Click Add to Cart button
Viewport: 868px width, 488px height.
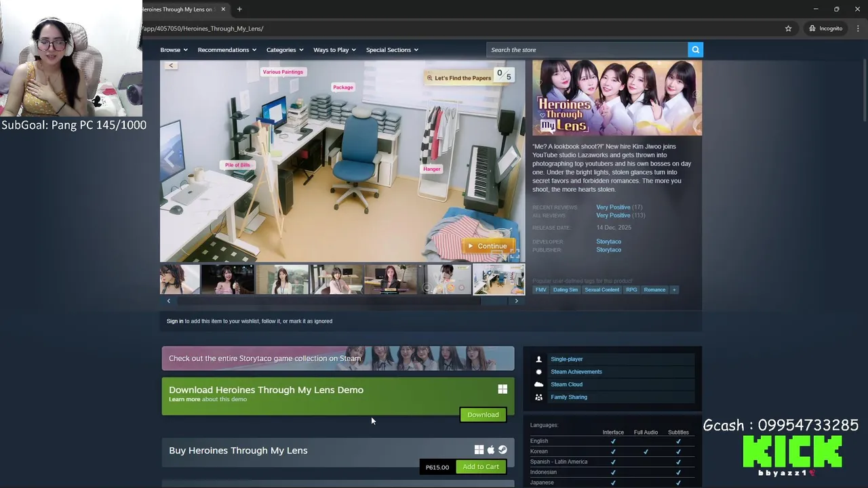coord(481,466)
